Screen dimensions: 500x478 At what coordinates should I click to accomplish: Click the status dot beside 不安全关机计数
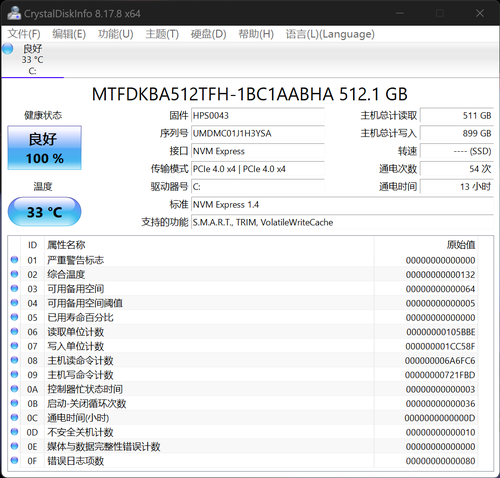coord(14,431)
